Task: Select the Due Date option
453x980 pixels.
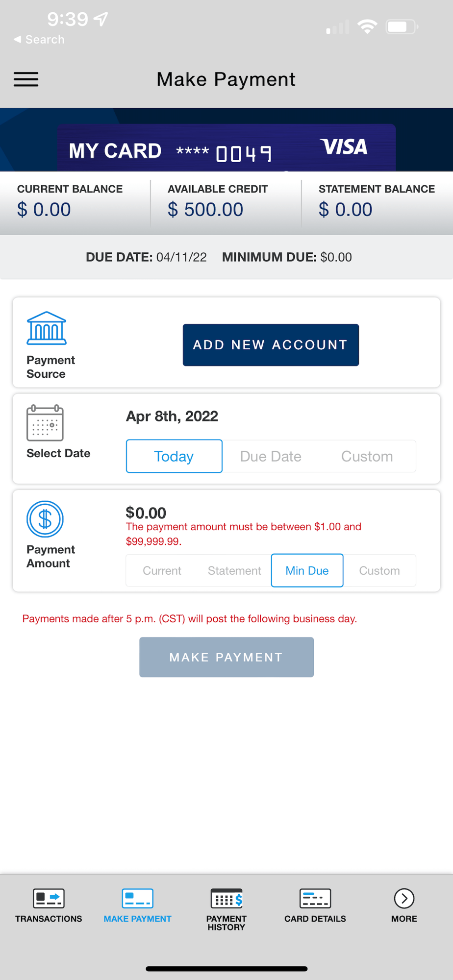Action: click(271, 456)
